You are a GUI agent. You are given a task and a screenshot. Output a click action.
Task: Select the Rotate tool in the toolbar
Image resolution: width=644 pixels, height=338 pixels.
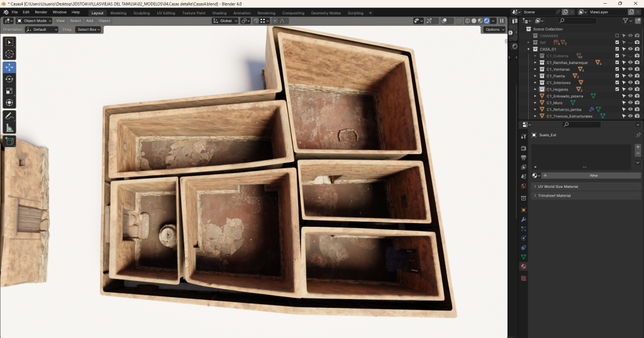(9, 79)
